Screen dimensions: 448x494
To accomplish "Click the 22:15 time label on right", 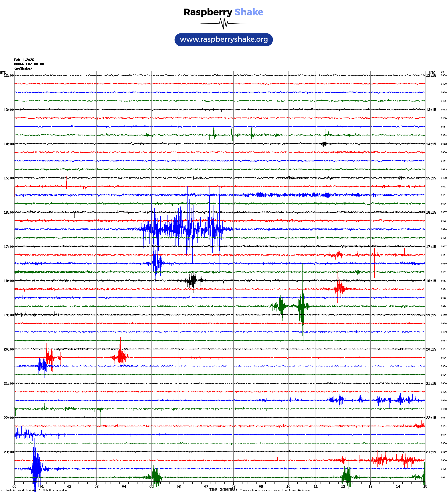I will point(431,418).
